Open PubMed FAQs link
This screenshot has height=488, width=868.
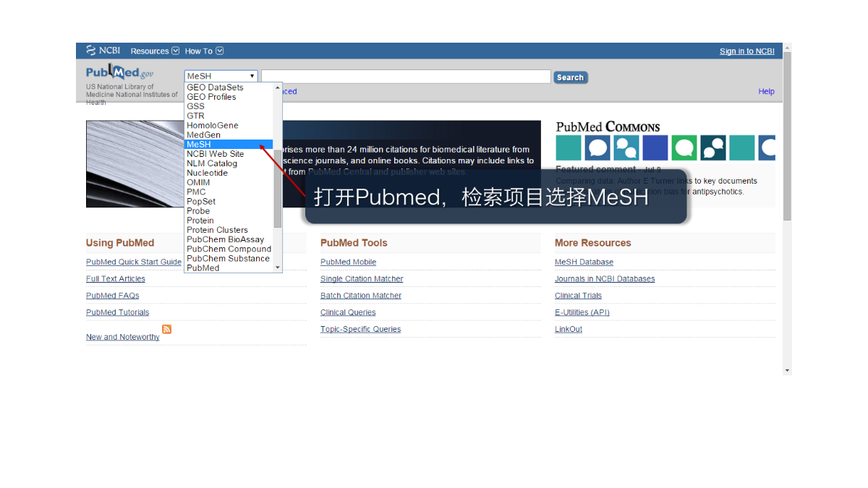(113, 296)
